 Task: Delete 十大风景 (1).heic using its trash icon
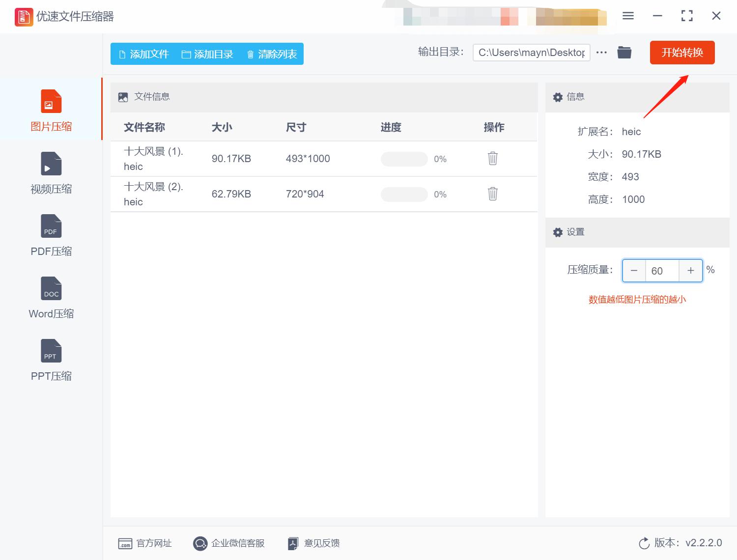pyautogui.click(x=492, y=159)
